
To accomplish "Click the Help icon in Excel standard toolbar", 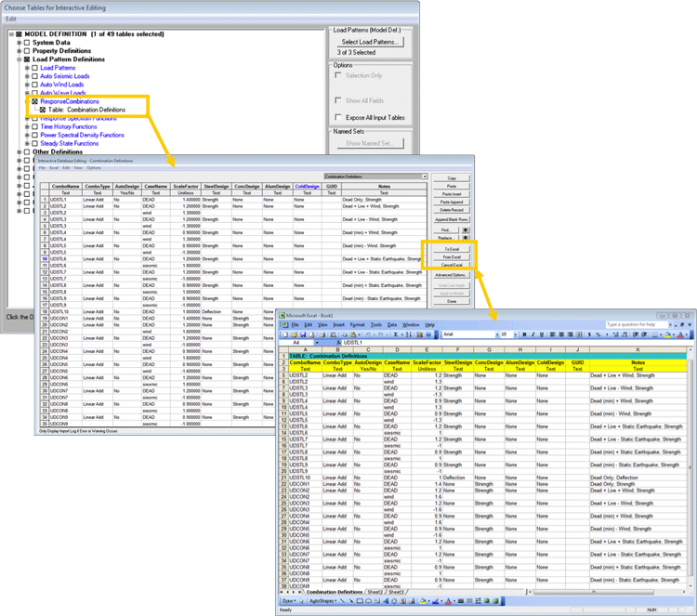I will point(428,334).
